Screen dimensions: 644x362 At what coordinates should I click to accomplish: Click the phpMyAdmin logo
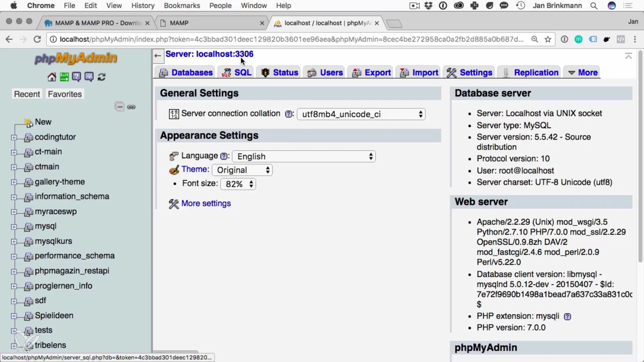(x=76, y=58)
